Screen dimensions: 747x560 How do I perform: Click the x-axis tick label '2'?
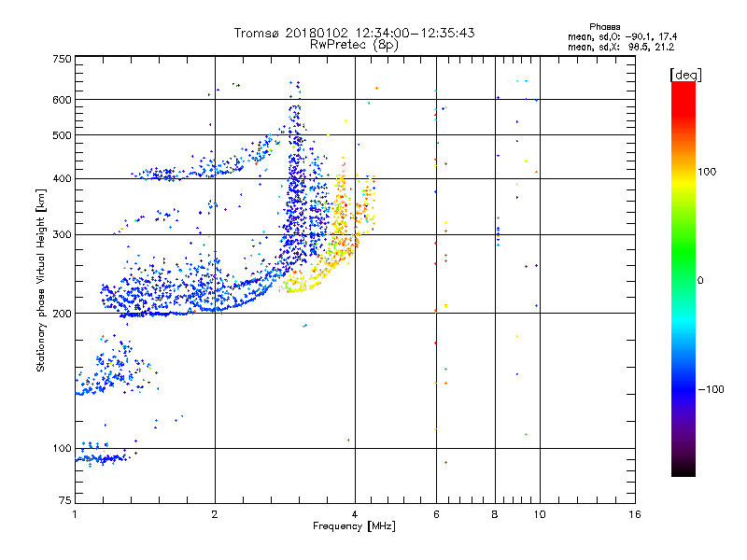(x=215, y=514)
